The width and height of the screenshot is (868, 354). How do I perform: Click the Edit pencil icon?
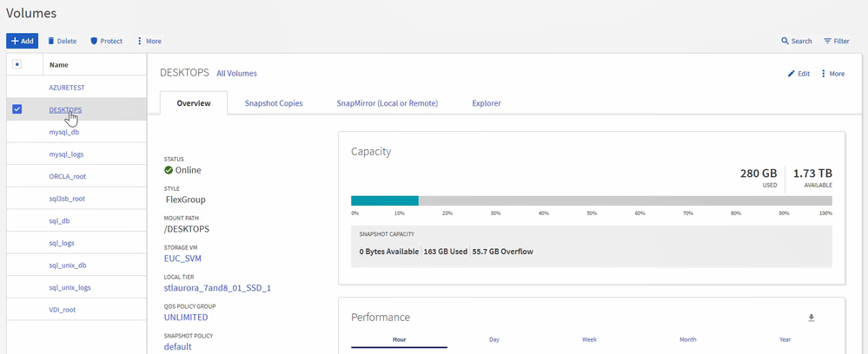coord(792,74)
